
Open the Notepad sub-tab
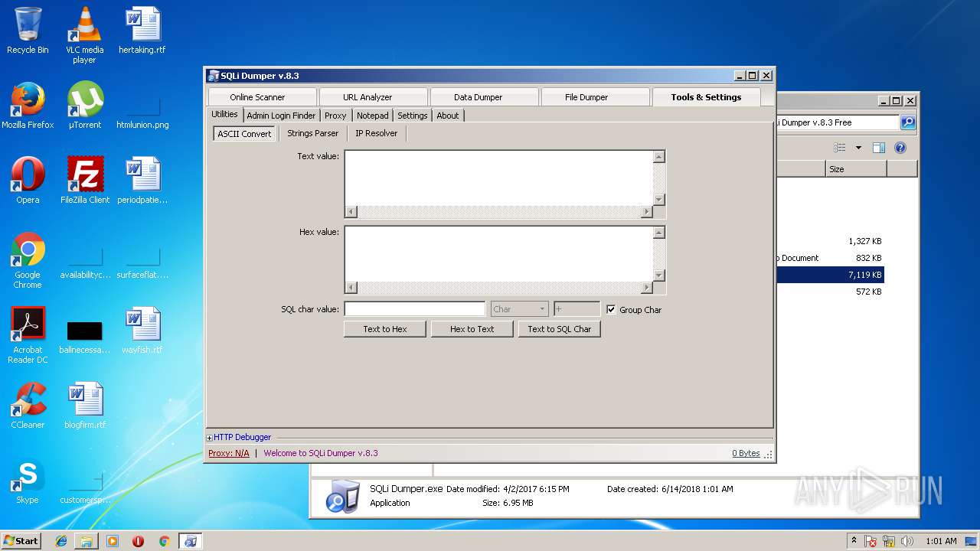[373, 116]
